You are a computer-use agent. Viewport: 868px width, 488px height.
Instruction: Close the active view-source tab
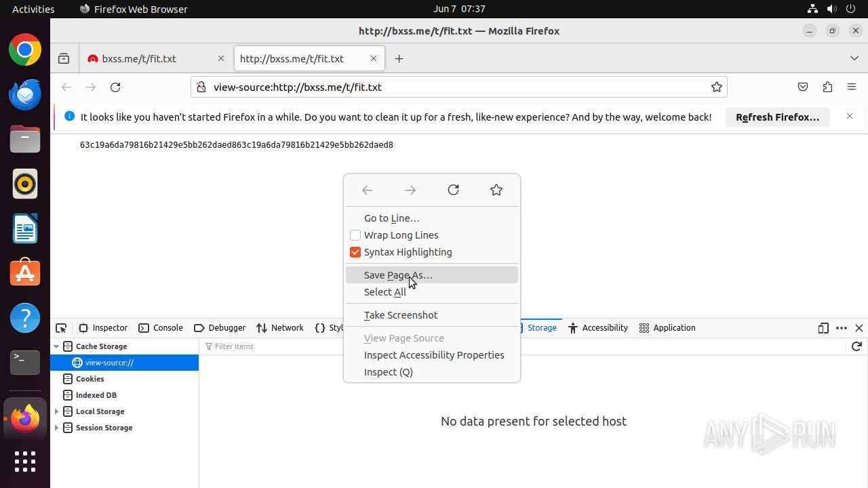point(373,59)
